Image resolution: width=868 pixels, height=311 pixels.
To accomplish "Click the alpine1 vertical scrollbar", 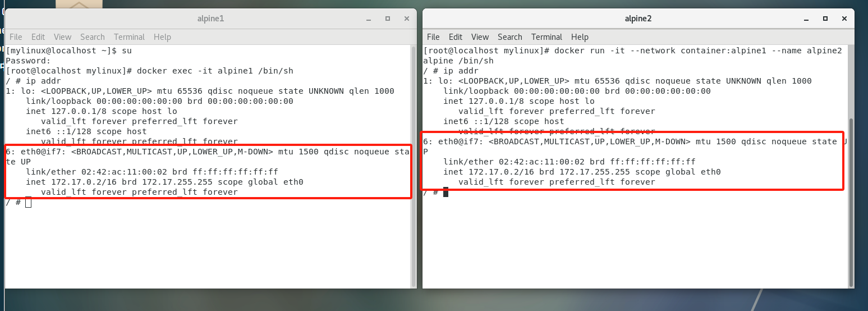I will click(x=414, y=166).
